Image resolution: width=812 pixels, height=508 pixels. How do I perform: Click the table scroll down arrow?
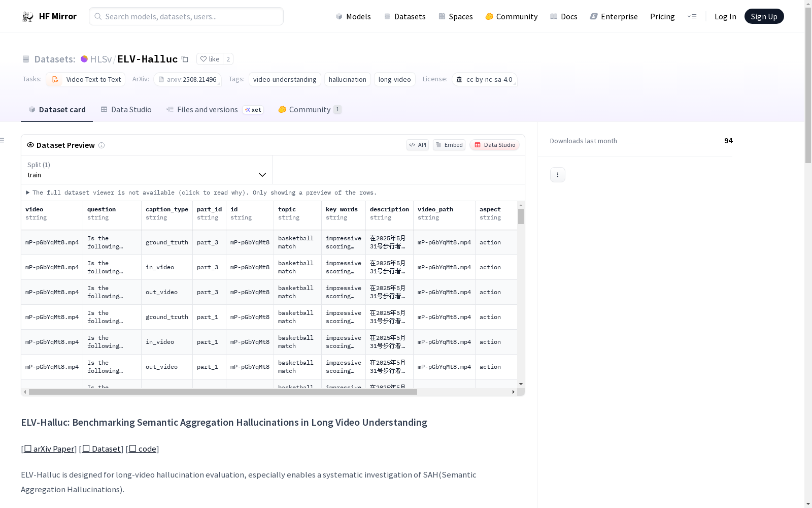tap(521, 384)
